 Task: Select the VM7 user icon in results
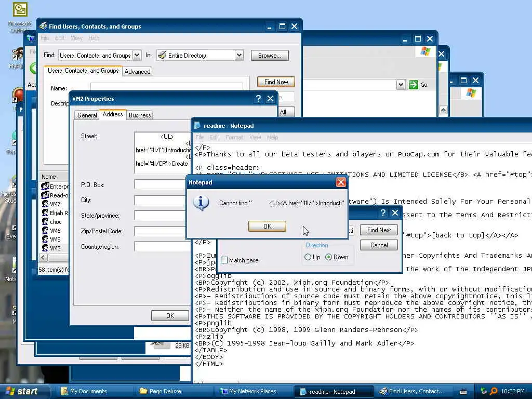click(x=45, y=204)
